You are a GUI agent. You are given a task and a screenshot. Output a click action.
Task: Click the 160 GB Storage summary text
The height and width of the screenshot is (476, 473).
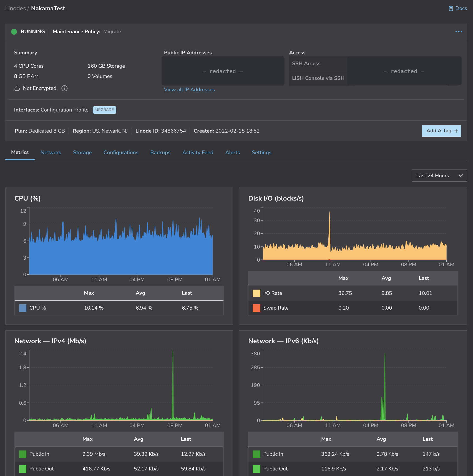tap(106, 66)
